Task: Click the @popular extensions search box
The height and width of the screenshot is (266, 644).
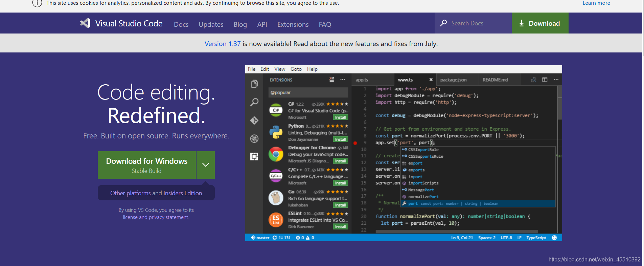Action: click(308, 92)
